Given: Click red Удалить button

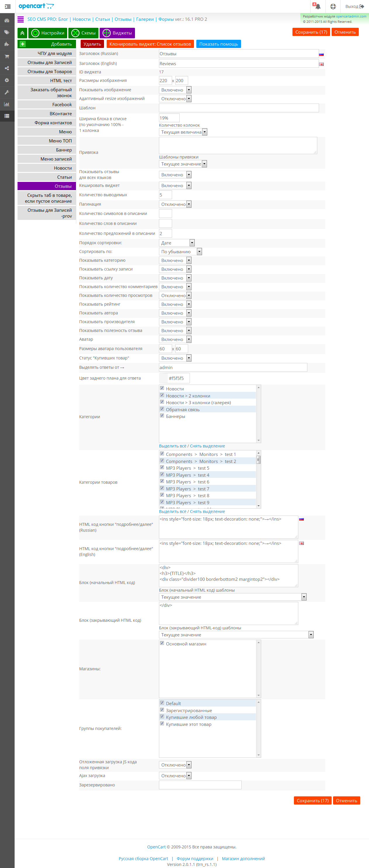Looking at the screenshot, I should (92, 44).
